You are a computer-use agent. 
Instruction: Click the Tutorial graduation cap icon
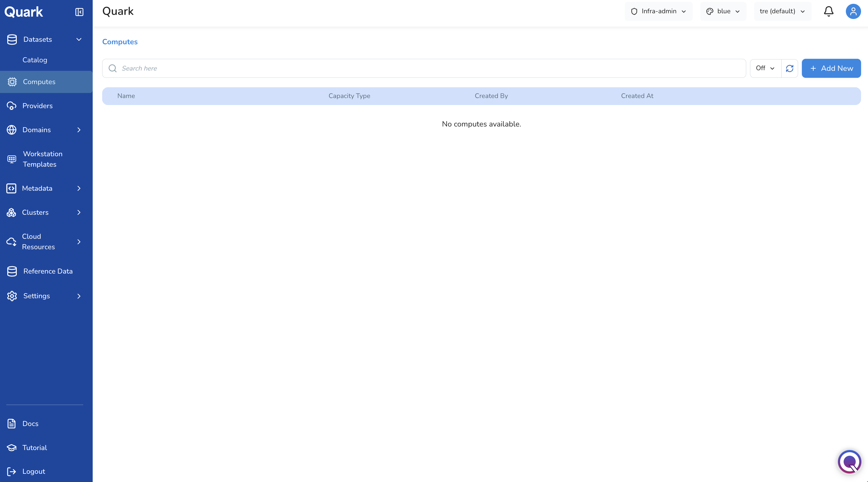(x=11, y=448)
